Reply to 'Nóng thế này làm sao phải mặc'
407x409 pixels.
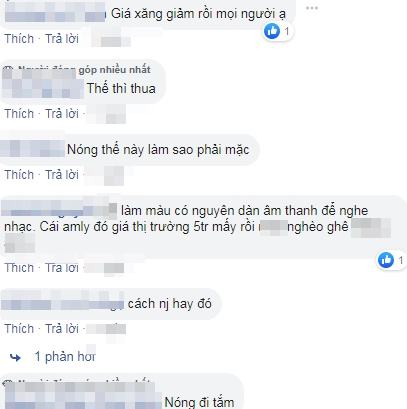pos(62,175)
